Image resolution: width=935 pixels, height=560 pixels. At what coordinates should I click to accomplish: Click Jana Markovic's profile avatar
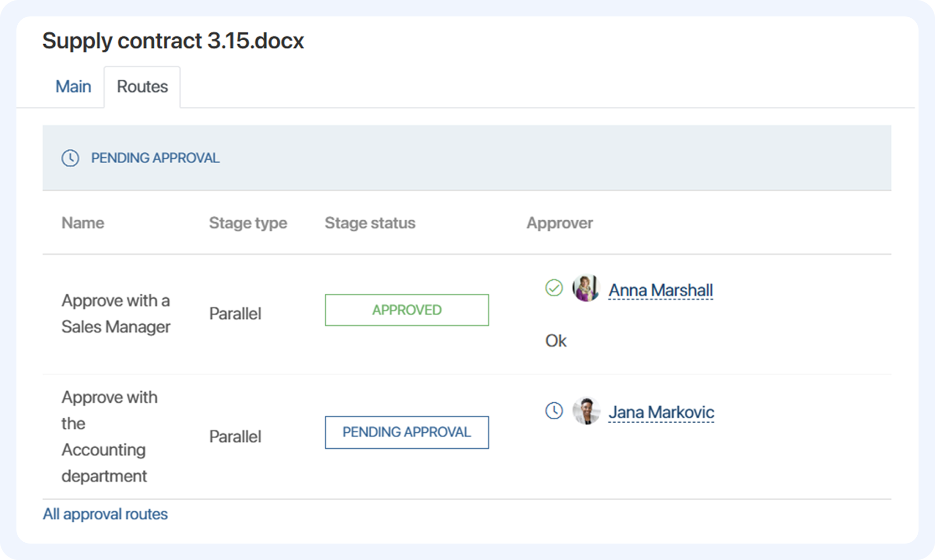click(x=586, y=410)
